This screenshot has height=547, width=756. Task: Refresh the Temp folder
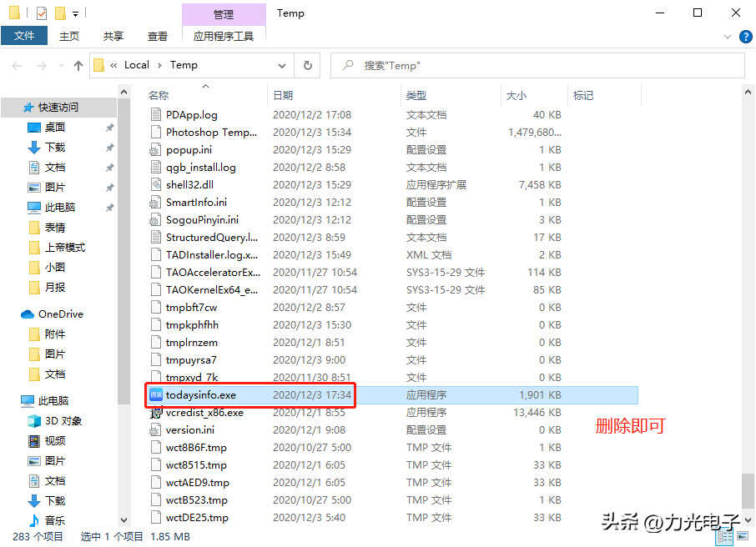click(x=308, y=65)
